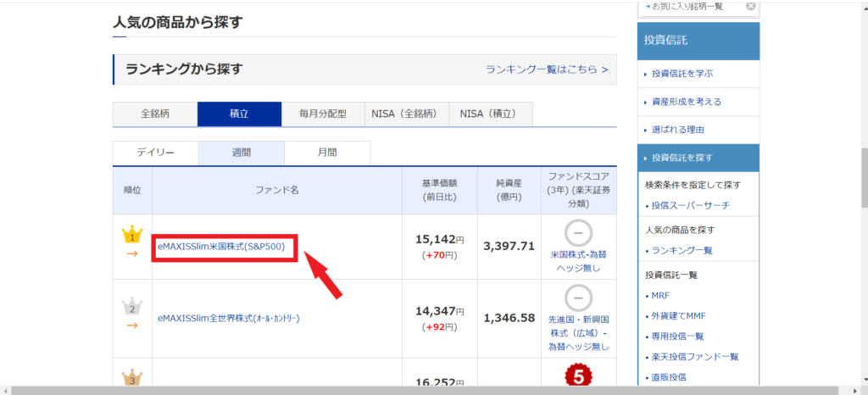Open 投信スーパーサーチ link
This screenshot has height=395, width=868.
click(690, 206)
